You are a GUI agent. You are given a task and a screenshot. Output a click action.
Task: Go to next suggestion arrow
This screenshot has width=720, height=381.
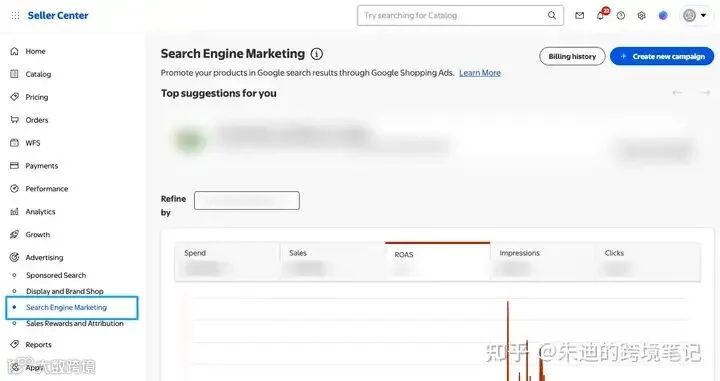pyautogui.click(x=705, y=93)
